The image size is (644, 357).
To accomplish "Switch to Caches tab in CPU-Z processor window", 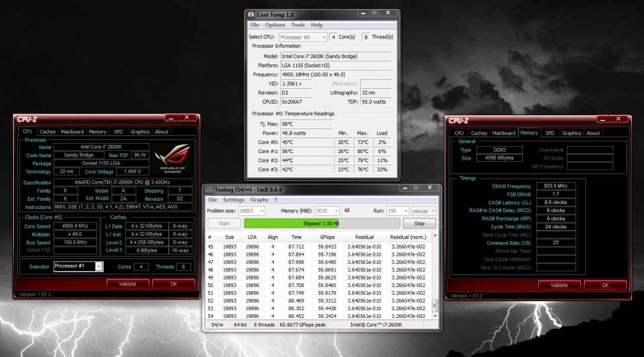I will [x=48, y=132].
